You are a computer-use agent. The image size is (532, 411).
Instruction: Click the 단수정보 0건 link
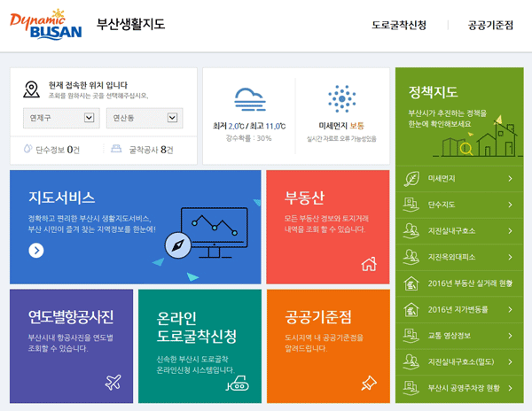51,149
